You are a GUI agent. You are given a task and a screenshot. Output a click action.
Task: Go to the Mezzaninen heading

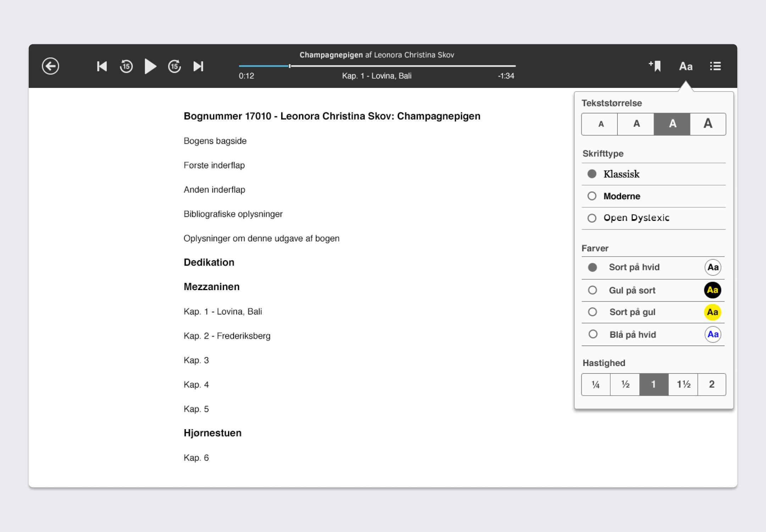[x=212, y=287]
